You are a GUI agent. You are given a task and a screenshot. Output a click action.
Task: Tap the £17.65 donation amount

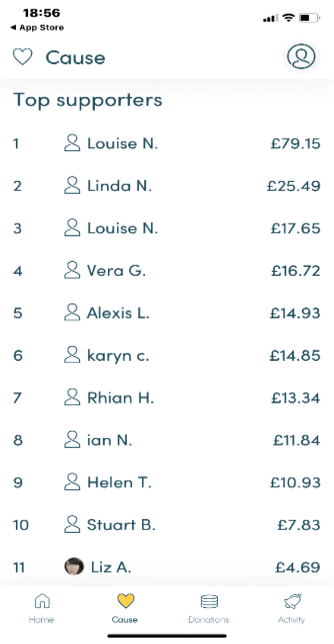[x=296, y=228]
